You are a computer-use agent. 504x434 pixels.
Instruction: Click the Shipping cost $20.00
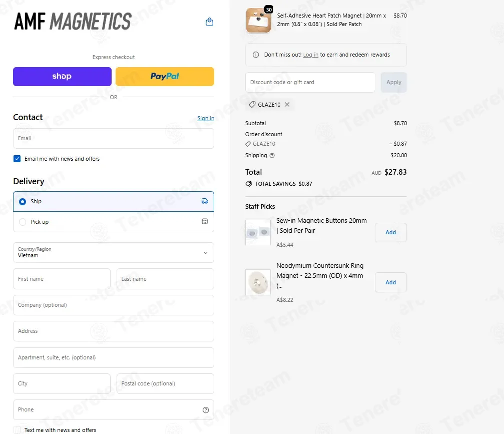[398, 155]
